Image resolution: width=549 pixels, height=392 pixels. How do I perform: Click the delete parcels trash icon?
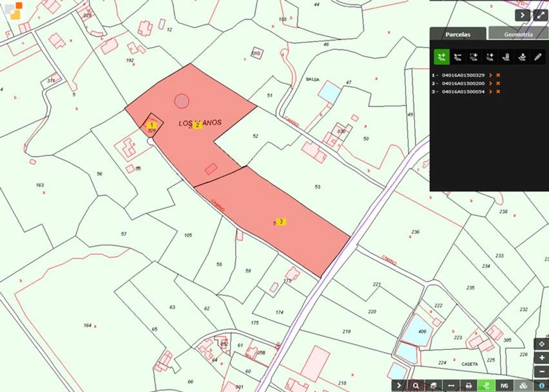506,57
